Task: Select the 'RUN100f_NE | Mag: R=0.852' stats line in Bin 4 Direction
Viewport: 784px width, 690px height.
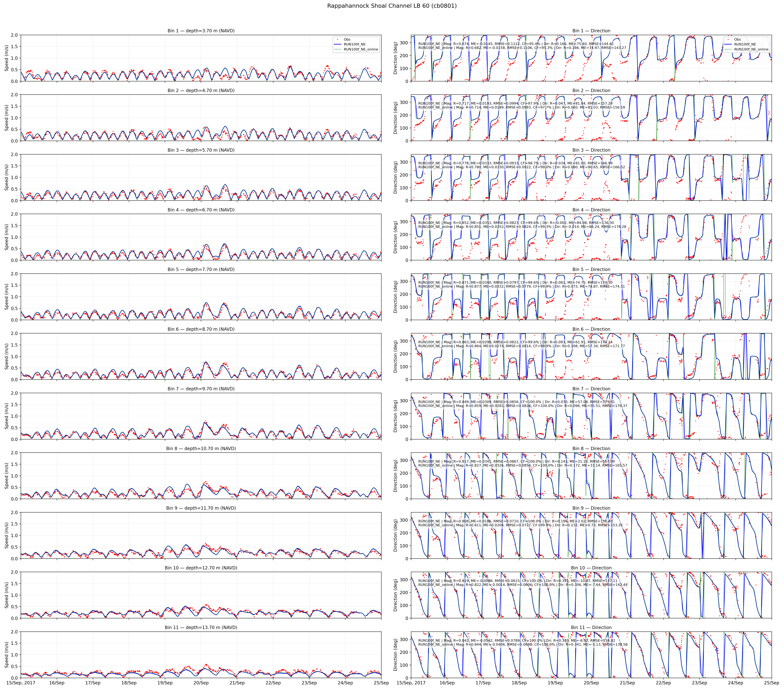Action: 516,223
